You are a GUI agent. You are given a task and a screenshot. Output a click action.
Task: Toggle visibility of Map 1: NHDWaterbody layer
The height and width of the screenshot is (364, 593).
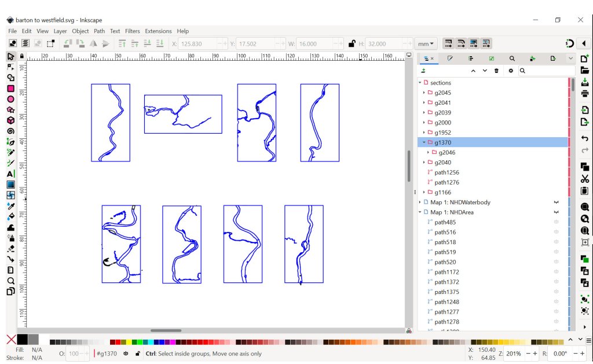(556, 203)
